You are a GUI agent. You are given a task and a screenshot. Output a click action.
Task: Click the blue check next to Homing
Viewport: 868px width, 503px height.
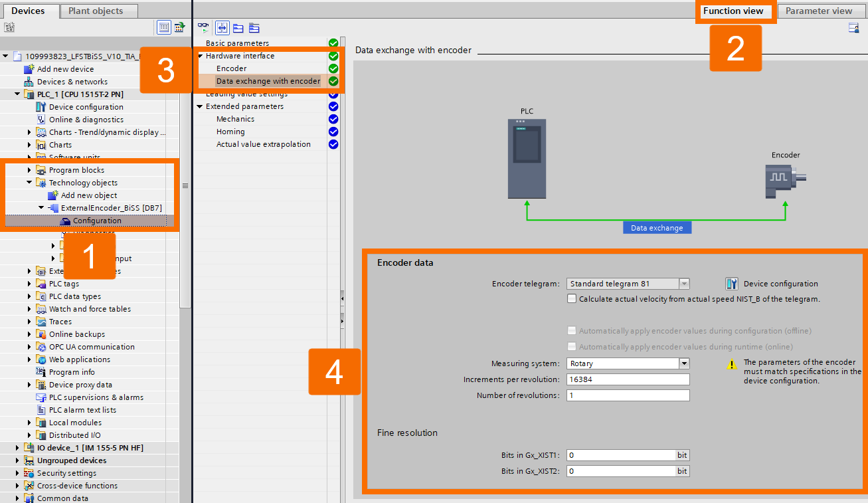pyautogui.click(x=333, y=132)
